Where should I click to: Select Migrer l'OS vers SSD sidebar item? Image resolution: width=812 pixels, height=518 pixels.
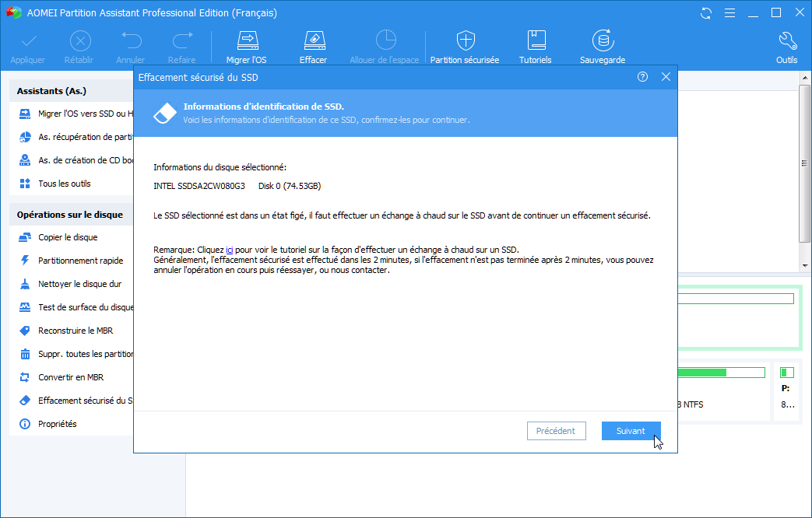coord(76,114)
